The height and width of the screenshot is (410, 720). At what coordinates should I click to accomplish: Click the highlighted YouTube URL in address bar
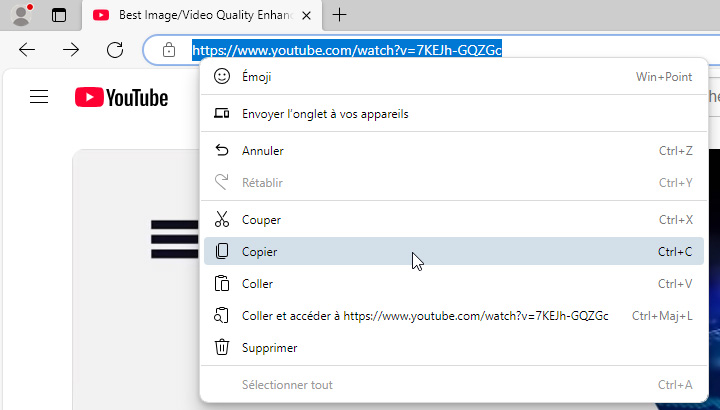[347, 50]
